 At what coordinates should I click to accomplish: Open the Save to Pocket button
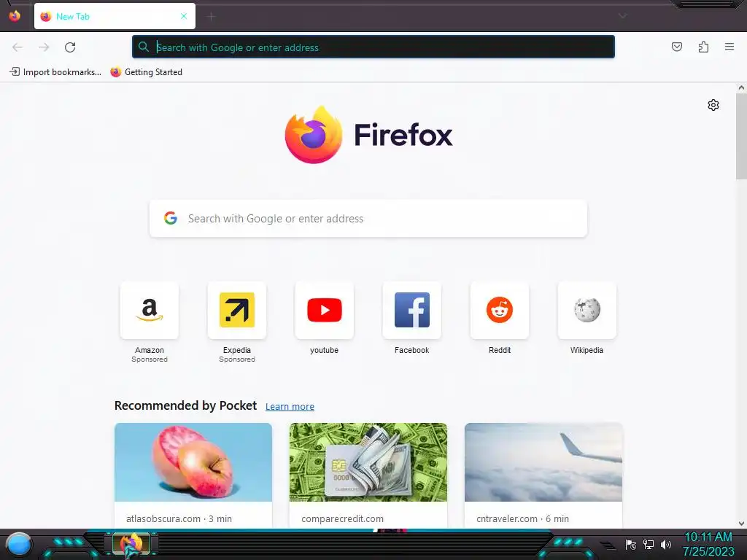[x=677, y=47]
